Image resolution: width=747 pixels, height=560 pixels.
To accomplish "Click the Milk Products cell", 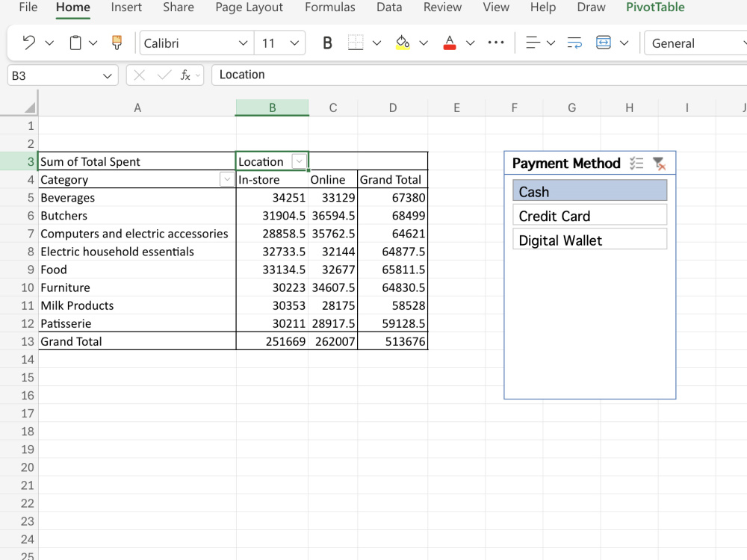I will 137,305.
